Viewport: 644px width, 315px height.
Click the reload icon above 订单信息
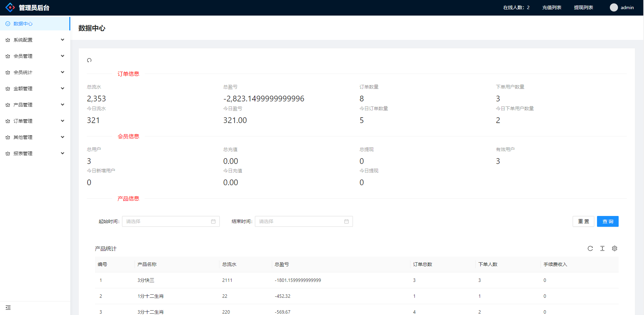[x=89, y=60]
